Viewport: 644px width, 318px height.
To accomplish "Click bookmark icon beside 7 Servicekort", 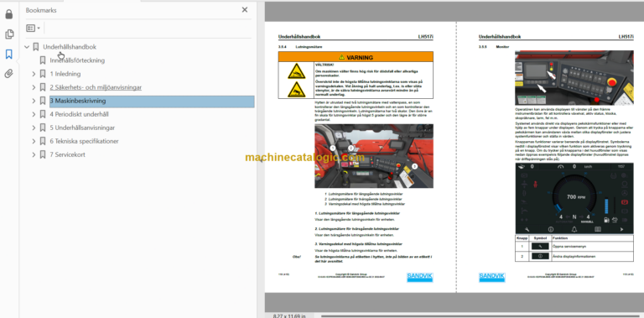I will click(x=43, y=155).
